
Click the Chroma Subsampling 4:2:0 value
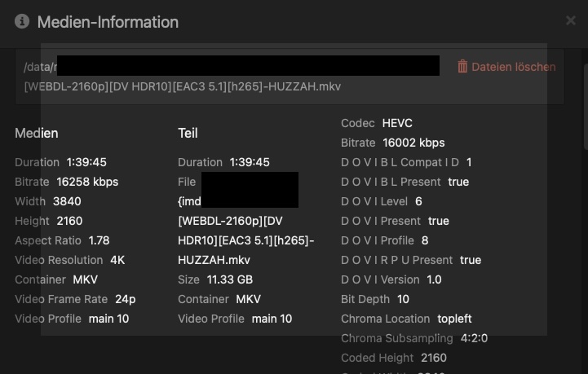(474, 338)
